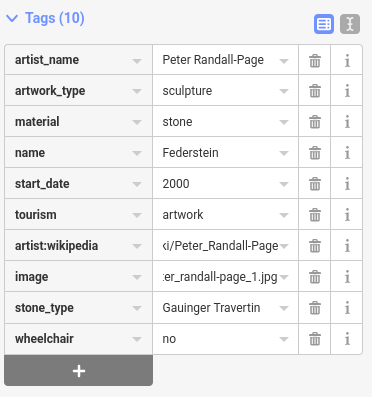This screenshot has width=372, height=397.
Task: Expand the material key dropdown
Action: pyautogui.click(x=137, y=122)
